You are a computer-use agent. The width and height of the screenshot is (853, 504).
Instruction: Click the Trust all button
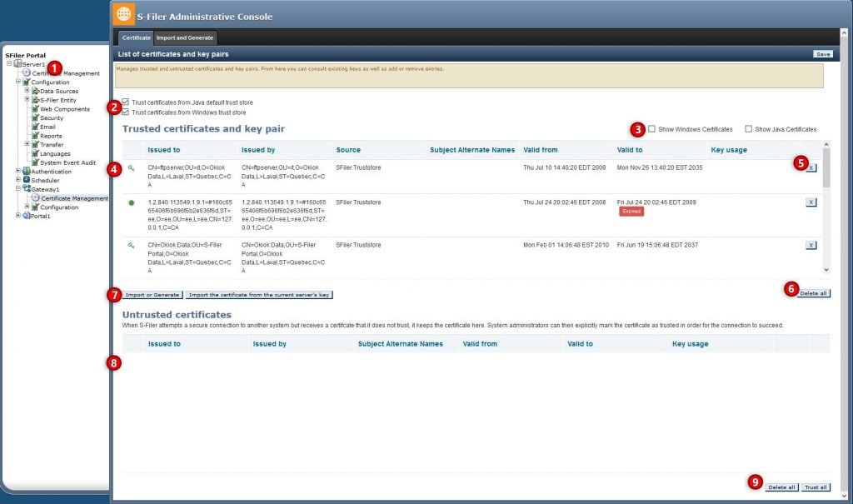point(816,487)
